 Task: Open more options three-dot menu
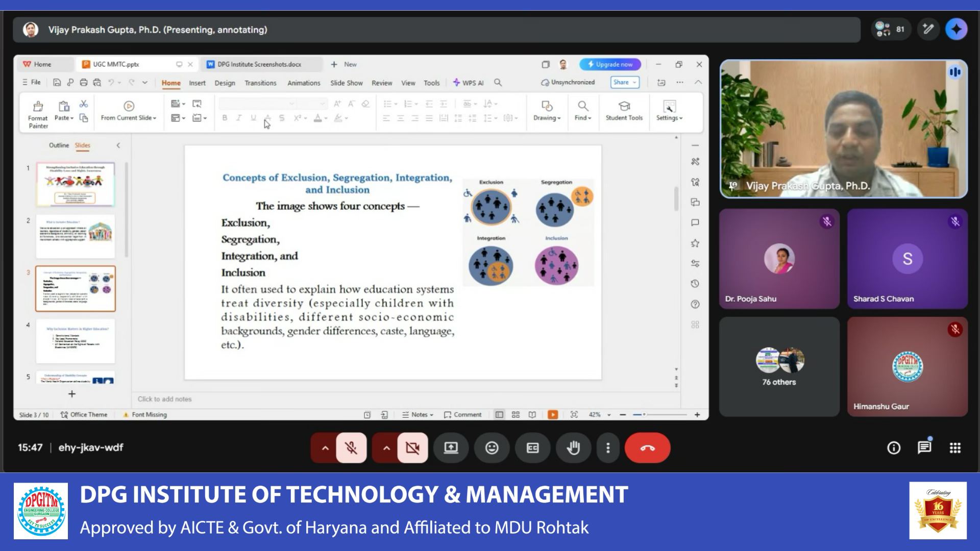click(x=607, y=448)
